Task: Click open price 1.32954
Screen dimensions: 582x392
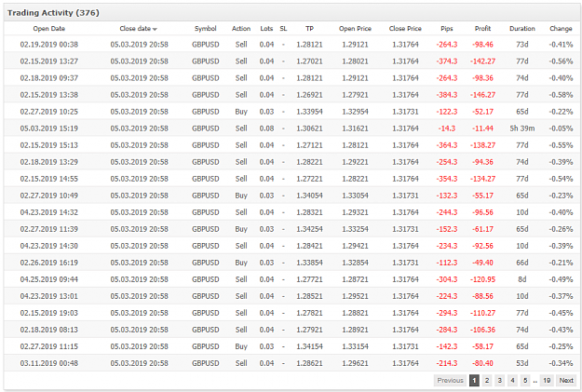Action: click(355, 112)
